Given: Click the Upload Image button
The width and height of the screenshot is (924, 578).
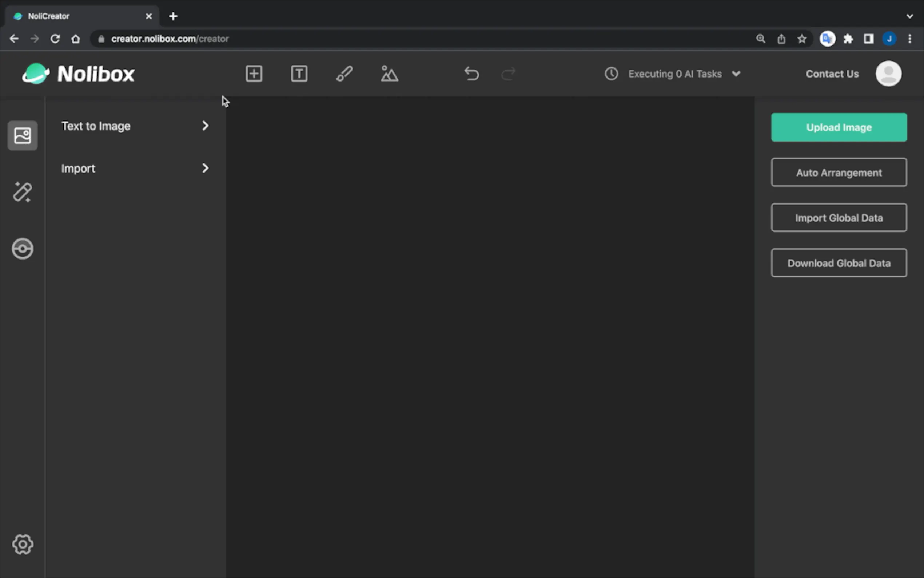Looking at the screenshot, I should 839,127.
